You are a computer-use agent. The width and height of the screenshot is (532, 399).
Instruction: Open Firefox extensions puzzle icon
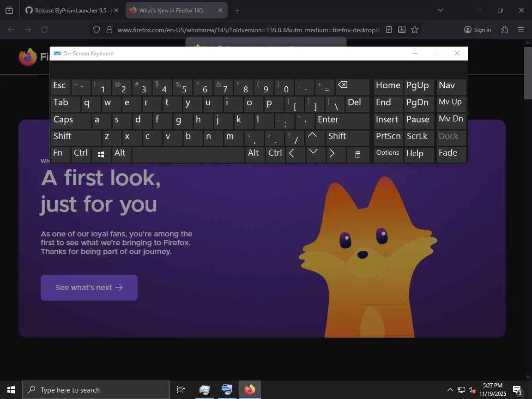click(x=504, y=30)
